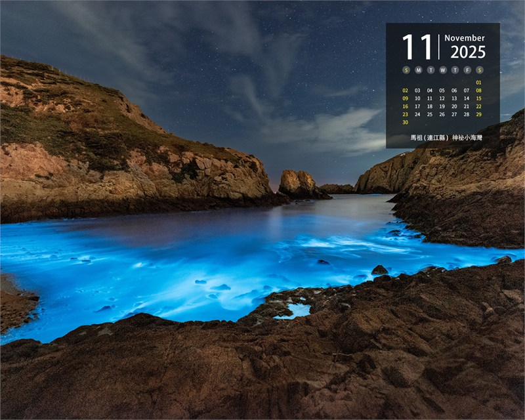525x420 pixels.
Task: Click the Friday 'F' weekday circle
Action: tap(467, 70)
